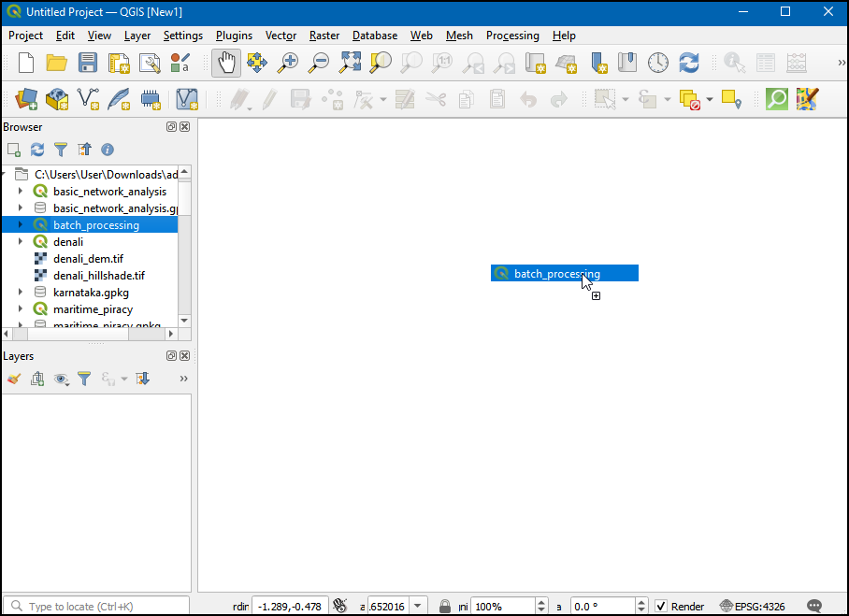This screenshot has width=849, height=616.
Task: Open the Select Features tool dropdown arrow
Action: (x=626, y=100)
